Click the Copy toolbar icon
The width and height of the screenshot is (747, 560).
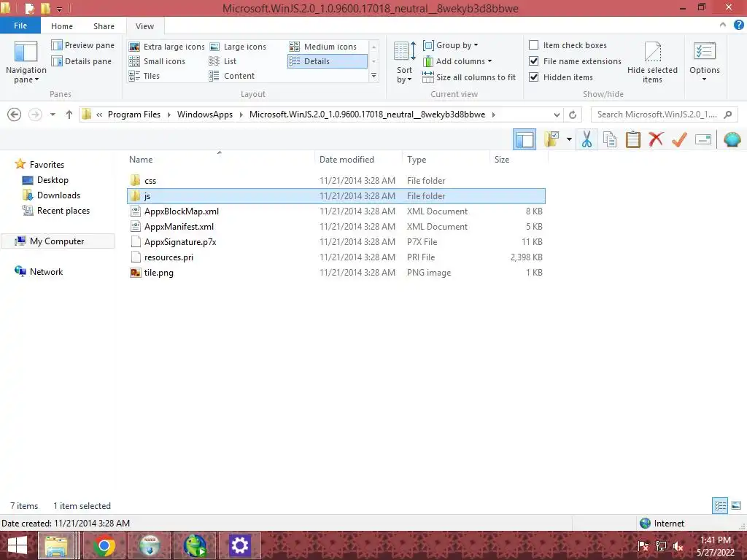609,139
